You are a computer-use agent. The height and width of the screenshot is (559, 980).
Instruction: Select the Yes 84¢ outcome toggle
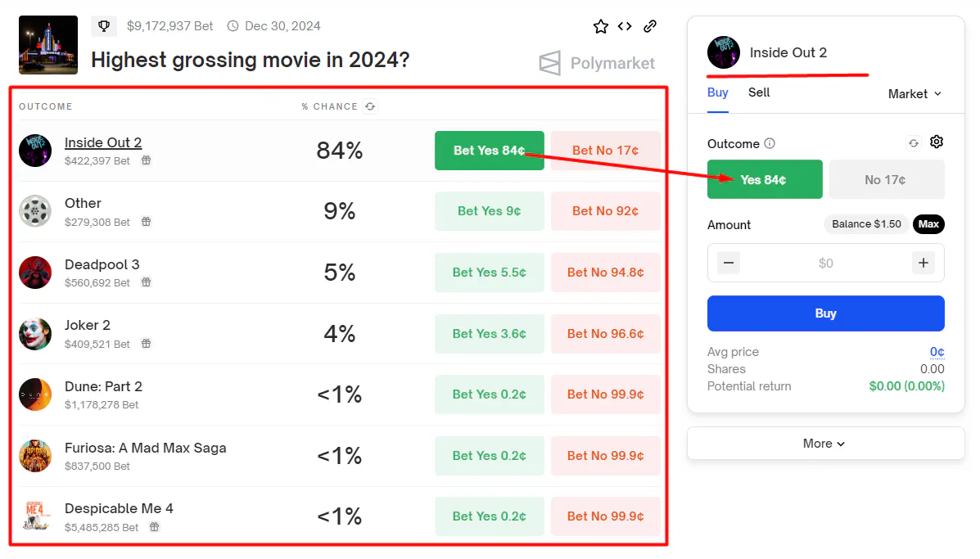(x=764, y=178)
